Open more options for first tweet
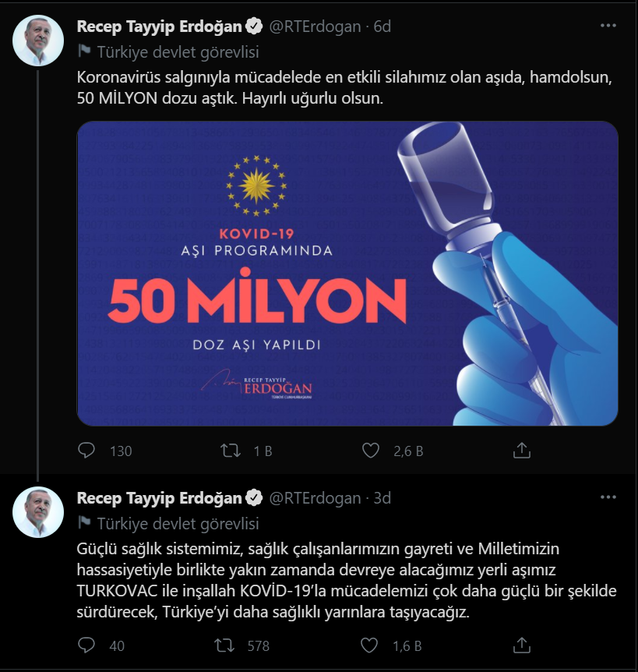638x672 pixels. point(608,26)
